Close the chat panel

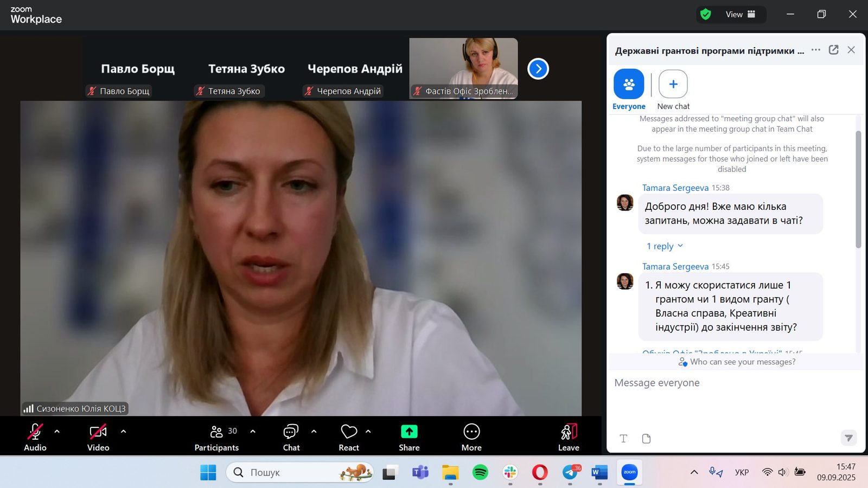click(851, 50)
